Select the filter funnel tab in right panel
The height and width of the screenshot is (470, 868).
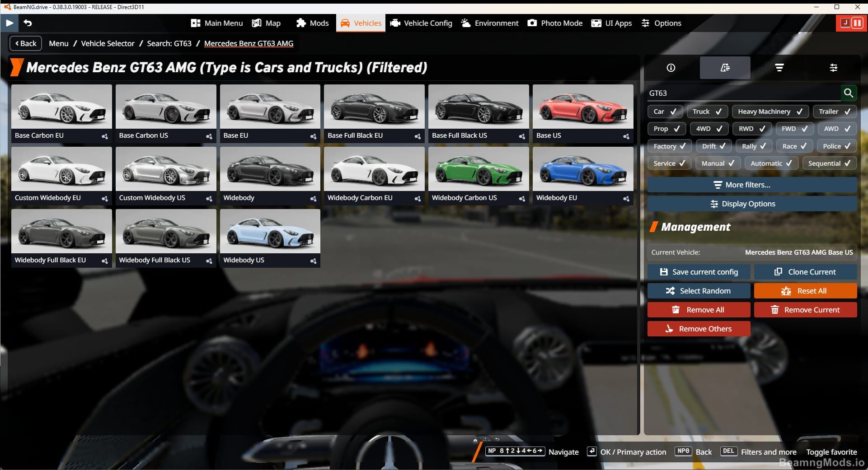tap(779, 68)
